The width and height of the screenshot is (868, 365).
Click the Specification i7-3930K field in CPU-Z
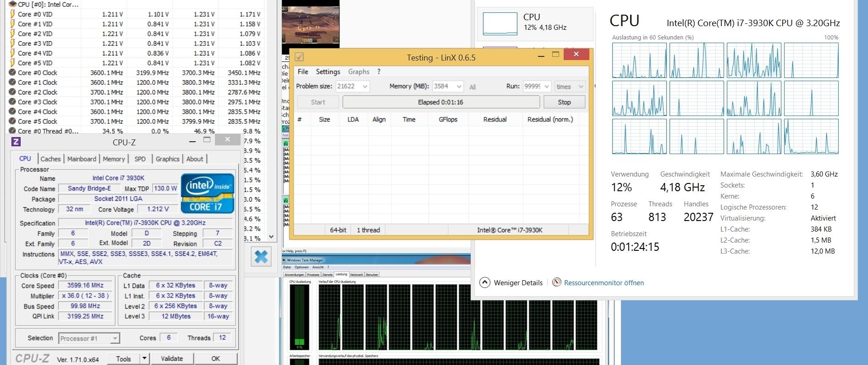[145, 223]
